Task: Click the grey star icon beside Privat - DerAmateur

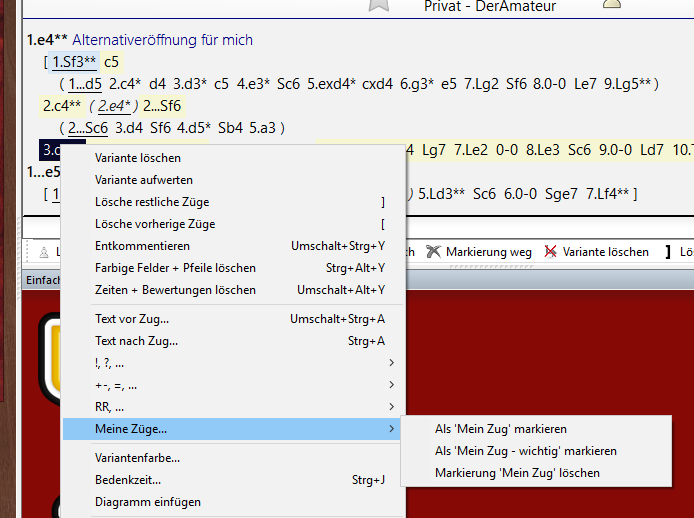Action: 378,5
